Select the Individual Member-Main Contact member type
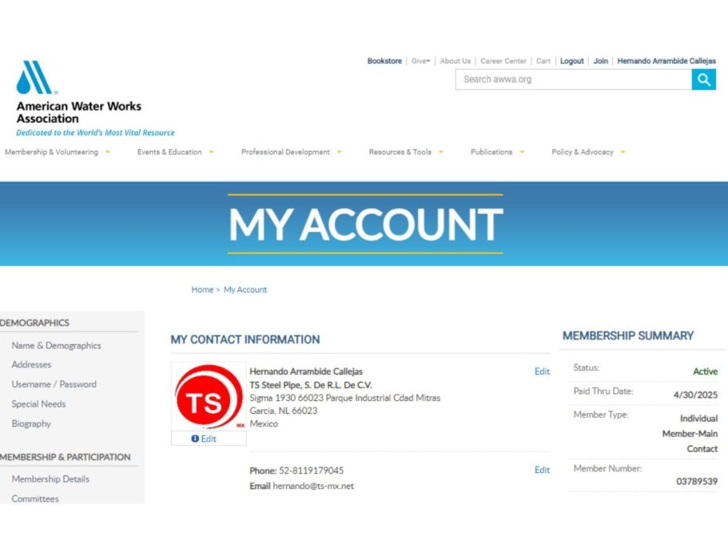The width and height of the screenshot is (728, 560). pyautogui.click(x=690, y=433)
